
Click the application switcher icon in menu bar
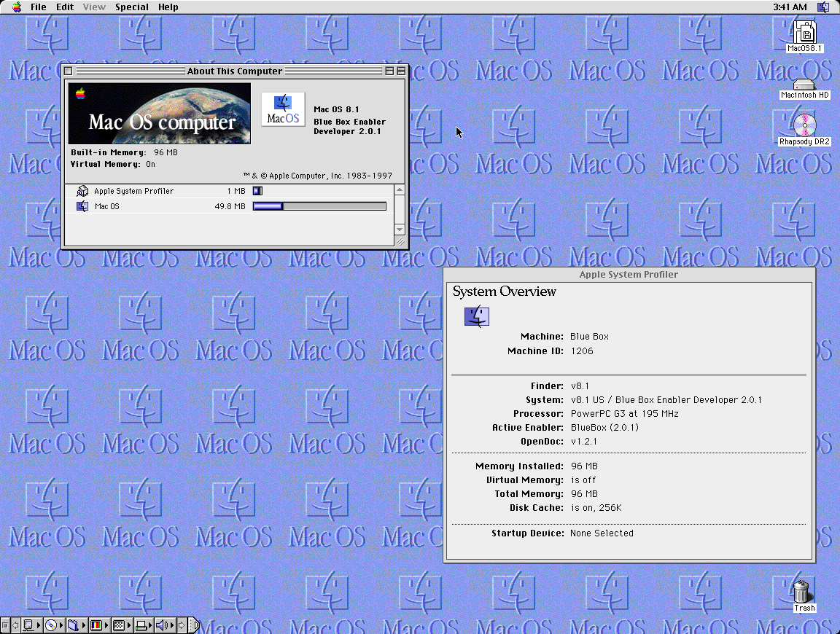(822, 7)
